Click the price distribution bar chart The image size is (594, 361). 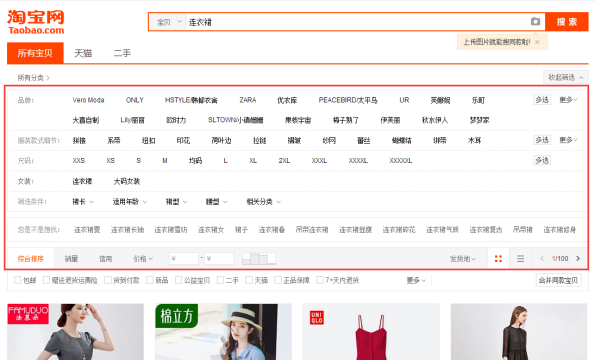pos(259,259)
